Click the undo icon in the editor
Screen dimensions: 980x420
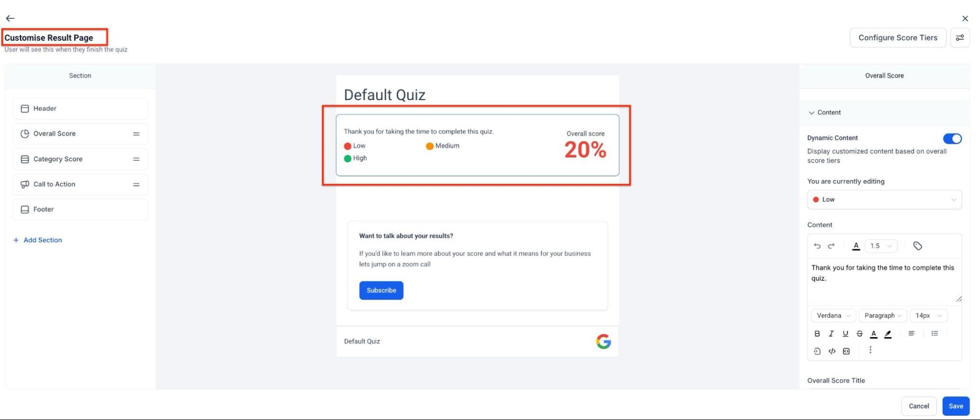click(817, 246)
